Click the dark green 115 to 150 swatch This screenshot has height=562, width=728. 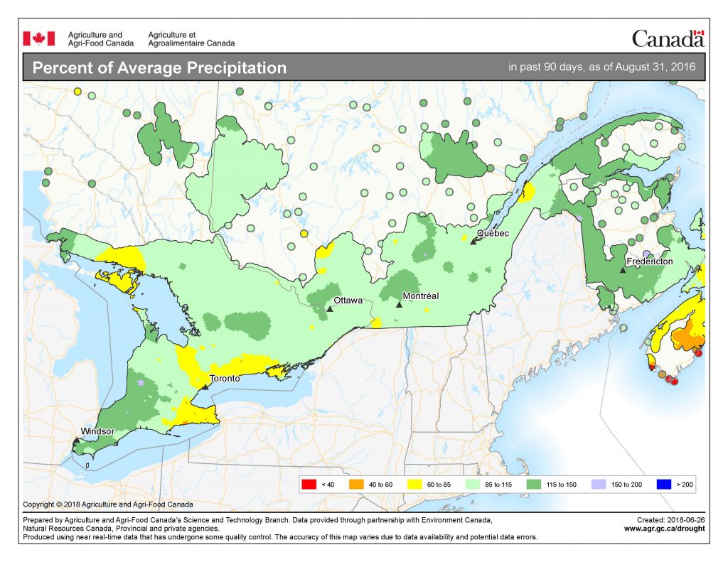click(534, 484)
